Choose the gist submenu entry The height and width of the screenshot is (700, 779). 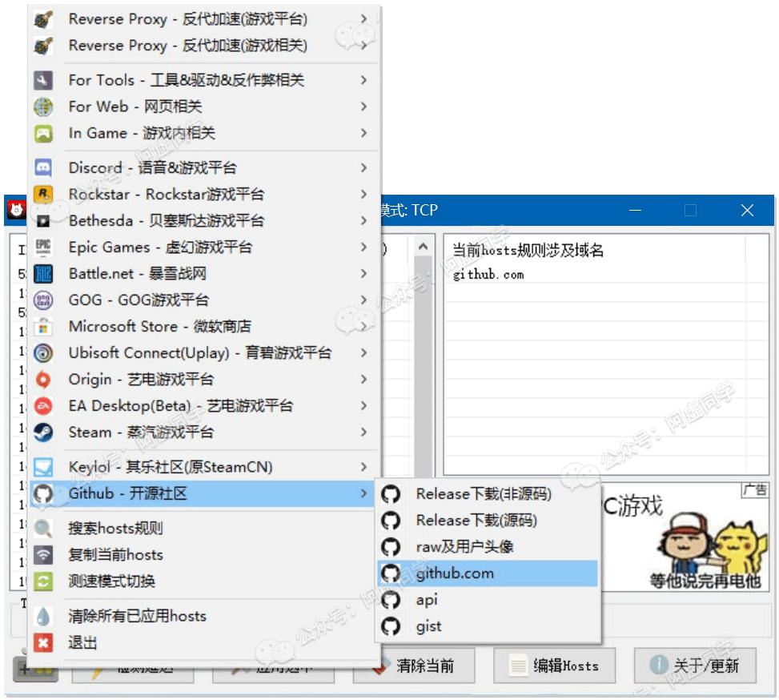(488, 626)
